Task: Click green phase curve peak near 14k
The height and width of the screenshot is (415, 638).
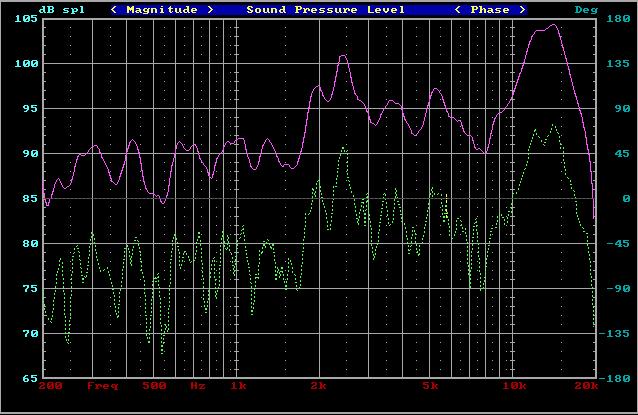Action: pos(553,125)
